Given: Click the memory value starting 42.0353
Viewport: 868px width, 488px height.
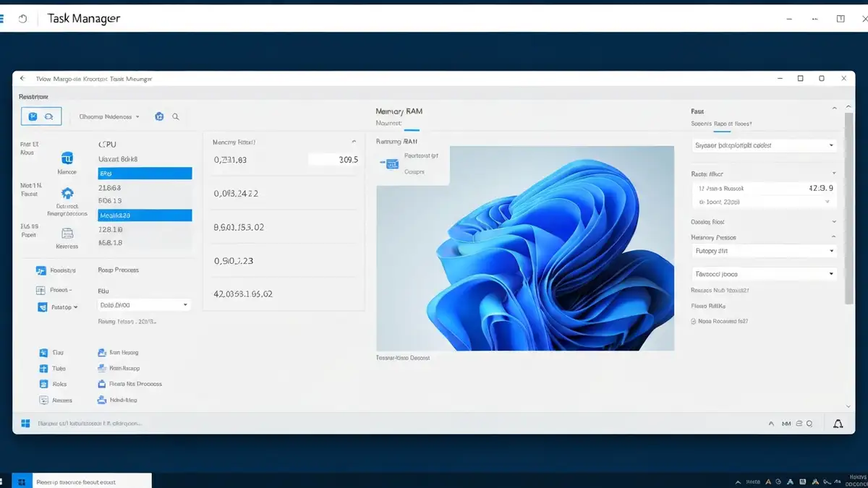Looking at the screenshot, I should 243,294.
